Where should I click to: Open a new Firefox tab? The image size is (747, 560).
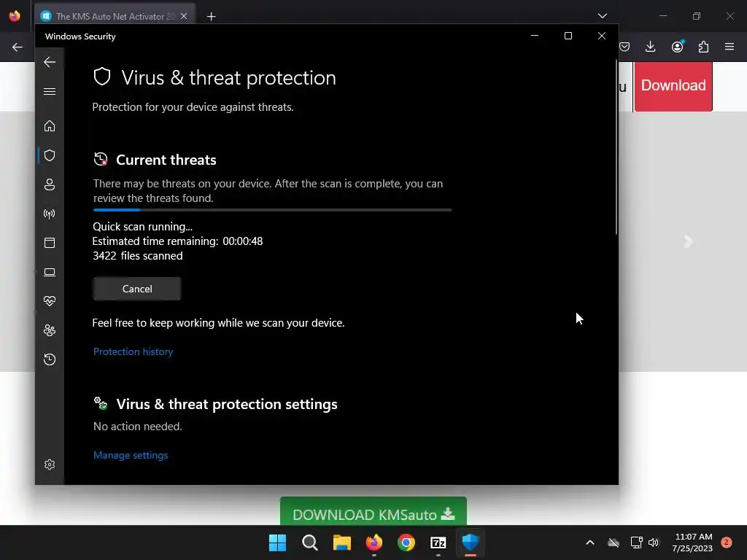tap(211, 17)
